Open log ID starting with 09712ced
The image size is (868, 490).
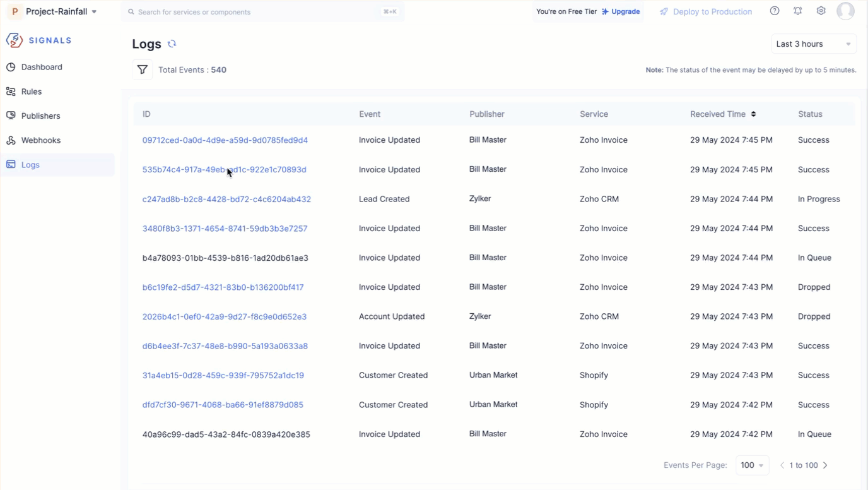pyautogui.click(x=225, y=140)
